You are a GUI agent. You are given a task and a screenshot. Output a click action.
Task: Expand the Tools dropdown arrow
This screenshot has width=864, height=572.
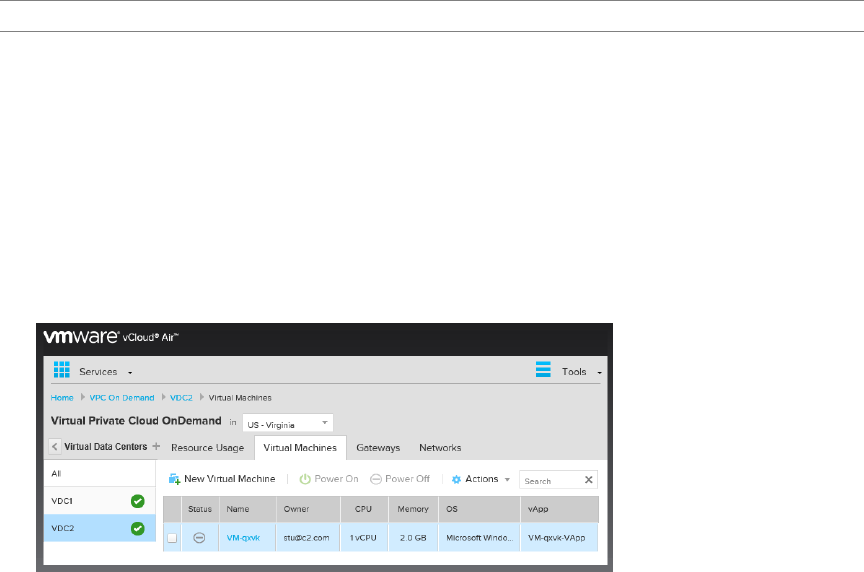[x=600, y=373]
